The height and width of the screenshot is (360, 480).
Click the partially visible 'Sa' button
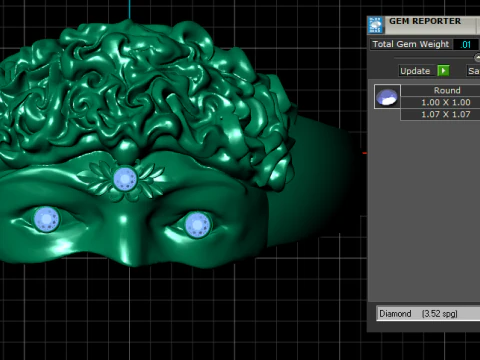point(473,71)
